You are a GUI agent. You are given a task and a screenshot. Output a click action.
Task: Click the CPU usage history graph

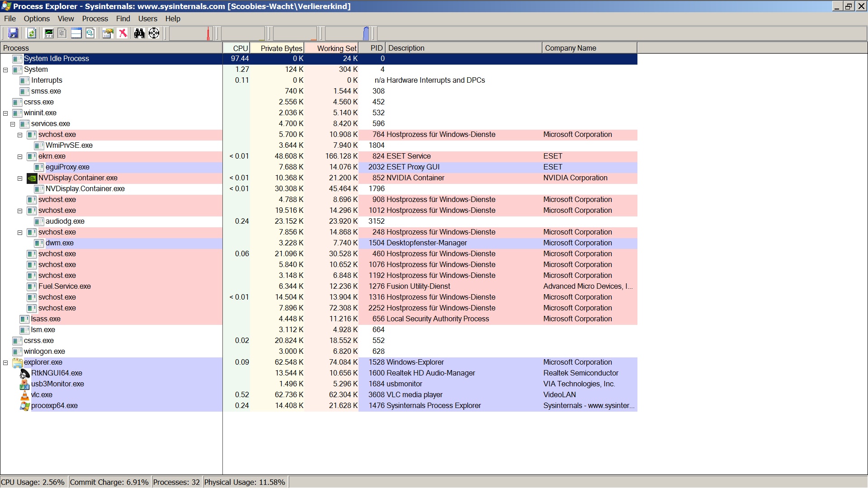(192, 33)
